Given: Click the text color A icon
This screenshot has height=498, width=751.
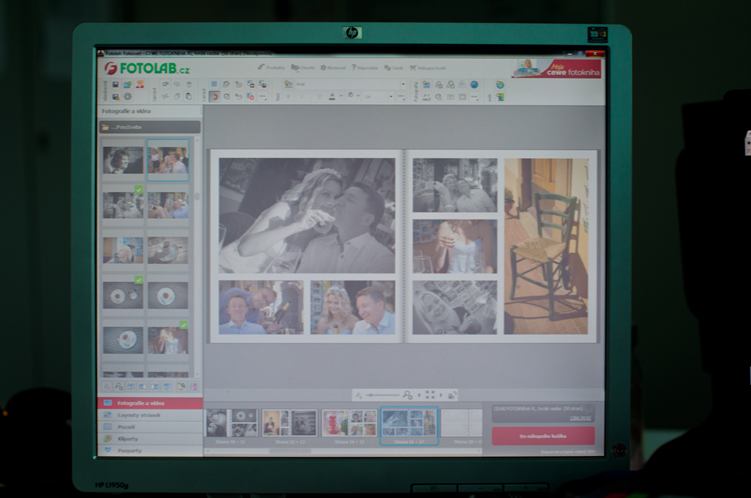Looking at the screenshot, I should coord(332,97).
